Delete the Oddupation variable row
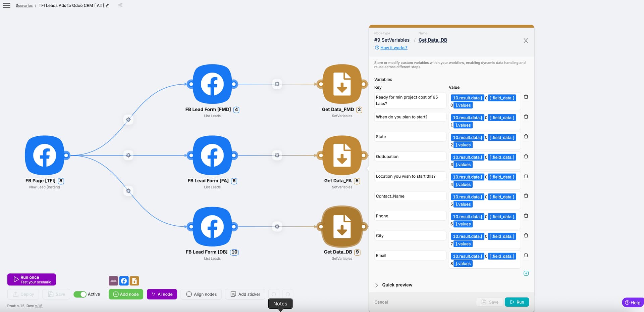644x312 pixels. pos(526,156)
